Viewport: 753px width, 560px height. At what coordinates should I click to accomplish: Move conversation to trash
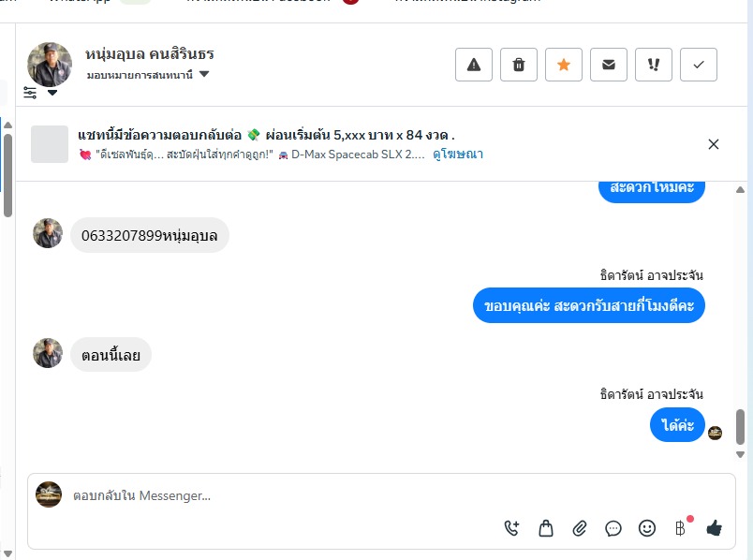[x=519, y=65]
